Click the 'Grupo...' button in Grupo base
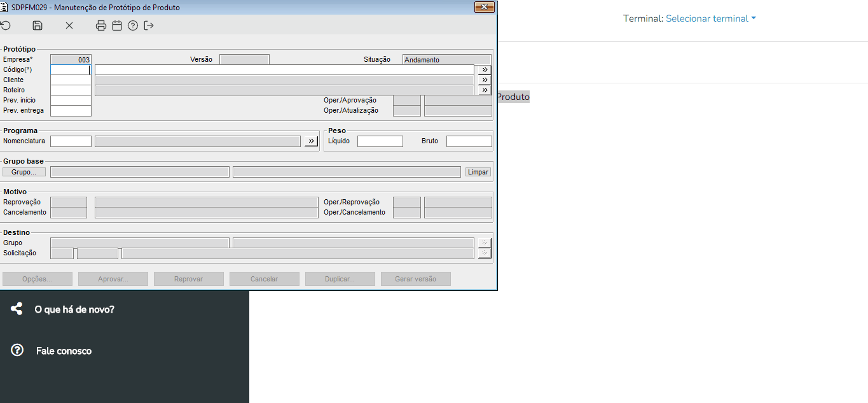 click(24, 172)
